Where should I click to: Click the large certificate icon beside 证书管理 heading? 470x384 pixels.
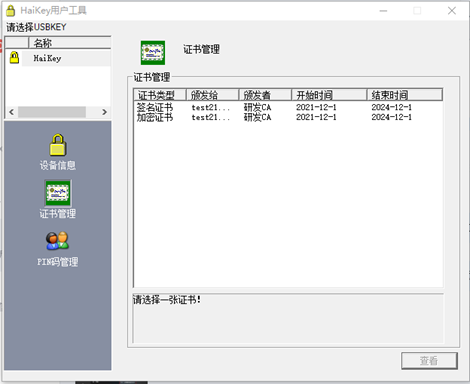[153, 53]
